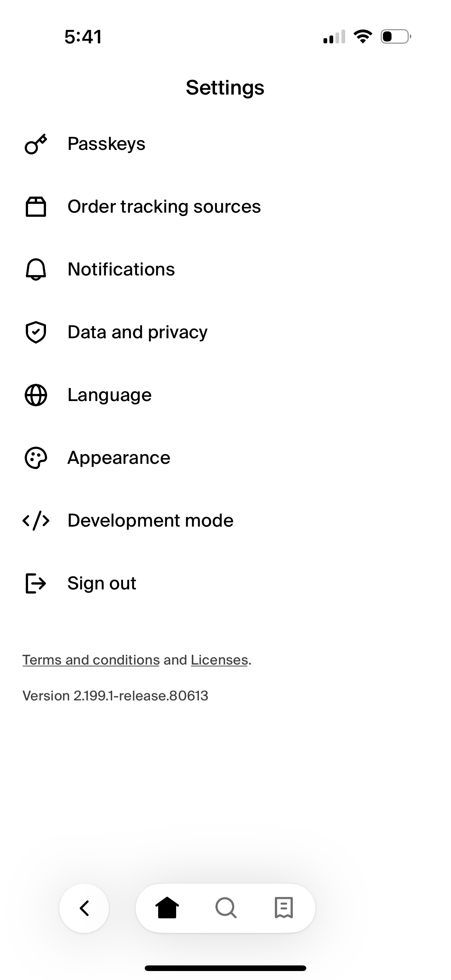
Task: Tap the Order tracking box icon
Action: pyautogui.click(x=36, y=207)
